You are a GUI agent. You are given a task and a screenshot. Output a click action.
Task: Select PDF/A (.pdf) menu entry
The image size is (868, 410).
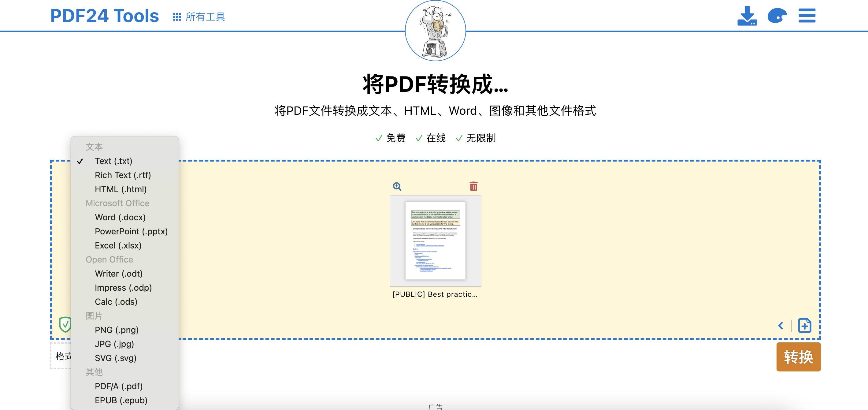[119, 386]
